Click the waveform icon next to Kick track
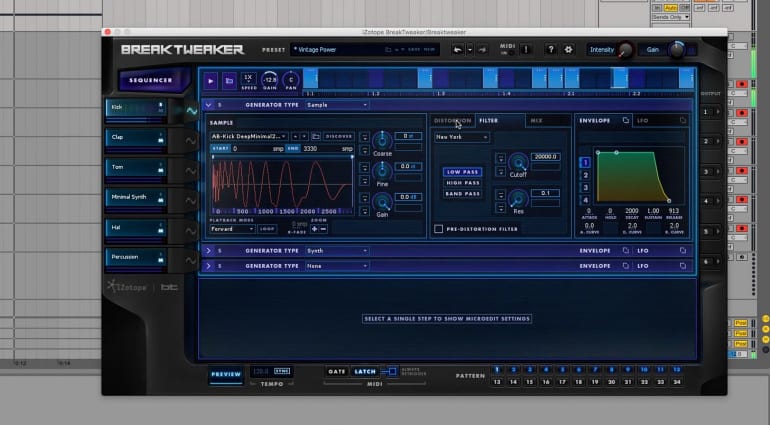The width and height of the screenshot is (770, 425). point(191,111)
